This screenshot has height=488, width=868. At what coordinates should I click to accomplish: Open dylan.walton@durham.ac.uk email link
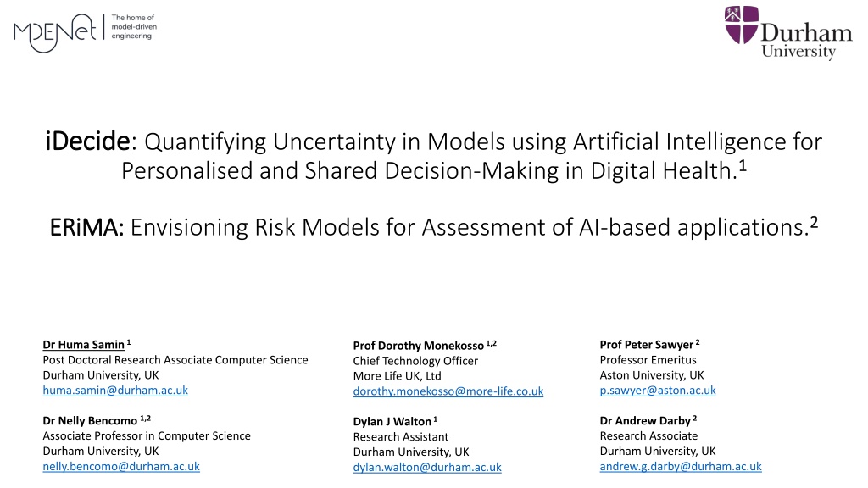coord(427,467)
